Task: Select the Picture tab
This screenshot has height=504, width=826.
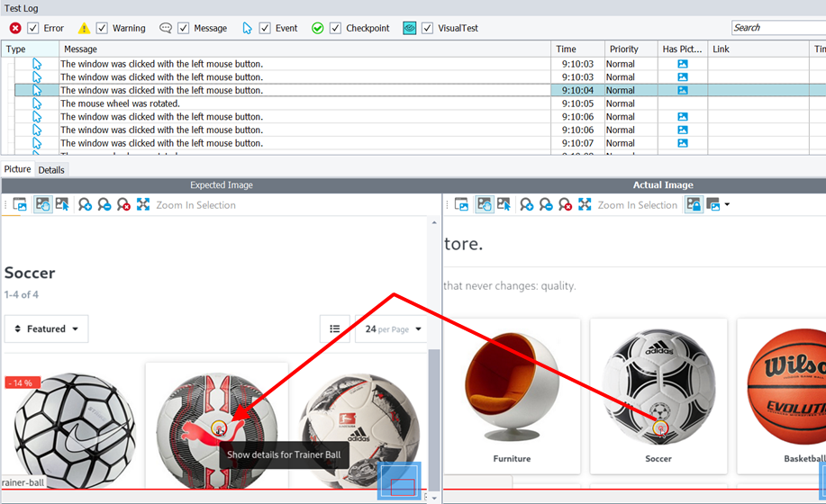Action: coord(17,169)
